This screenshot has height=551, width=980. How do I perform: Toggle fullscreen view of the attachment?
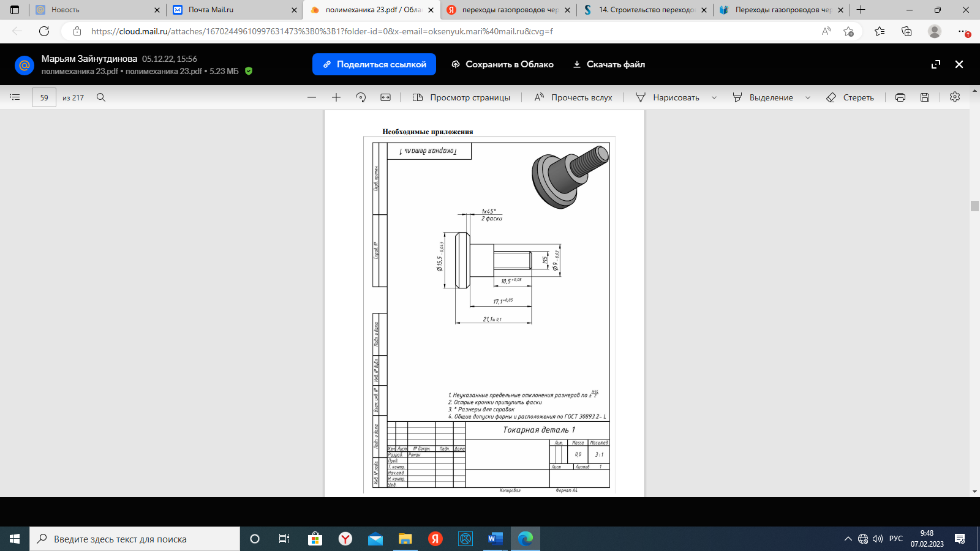click(x=936, y=64)
